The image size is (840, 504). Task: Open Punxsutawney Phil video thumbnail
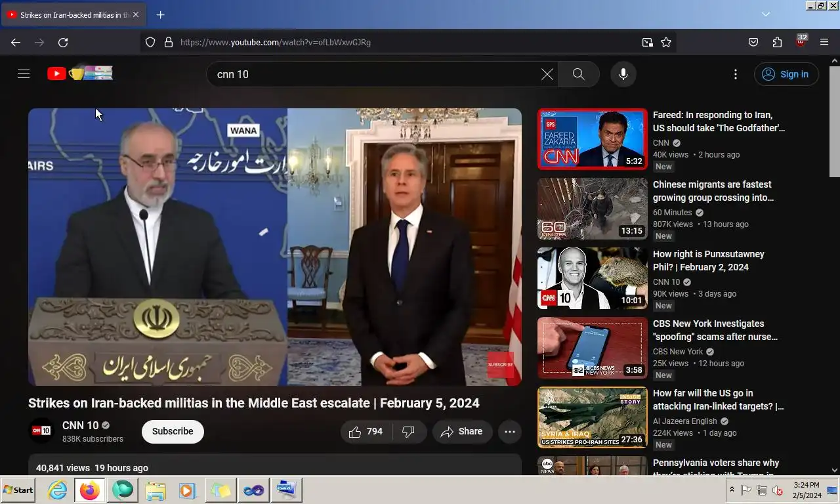[592, 278]
